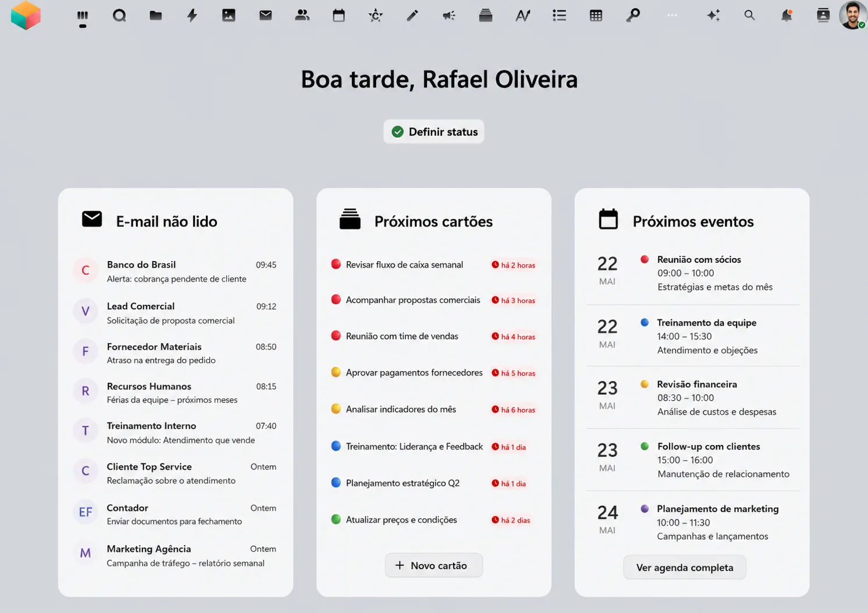Open the user avatar menu
The width and height of the screenshot is (868, 613).
tap(853, 15)
